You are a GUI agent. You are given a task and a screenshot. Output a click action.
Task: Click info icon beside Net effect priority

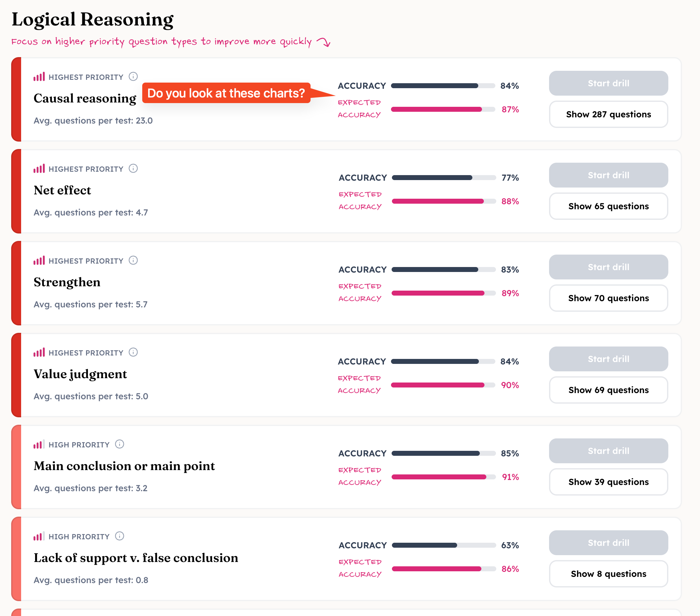133,169
